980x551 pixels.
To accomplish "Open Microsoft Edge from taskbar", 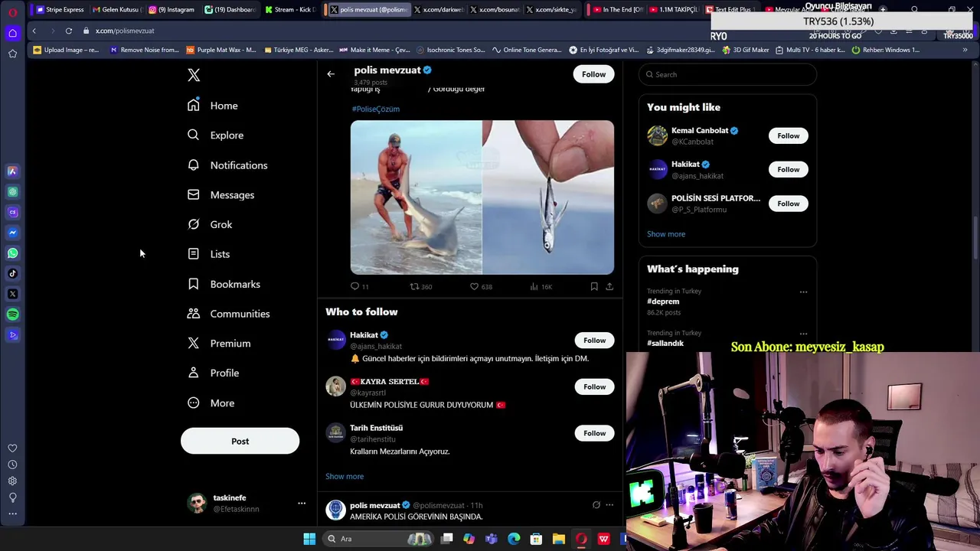I will [514, 539].
